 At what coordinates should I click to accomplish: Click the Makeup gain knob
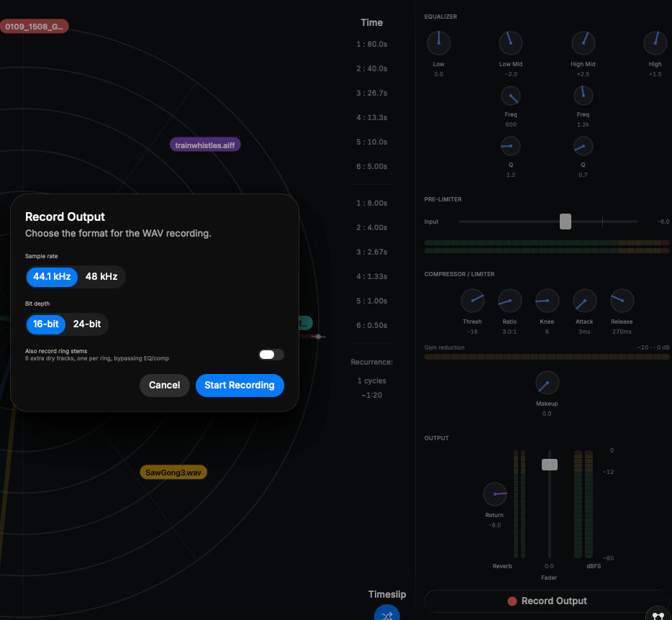(547, 383)
